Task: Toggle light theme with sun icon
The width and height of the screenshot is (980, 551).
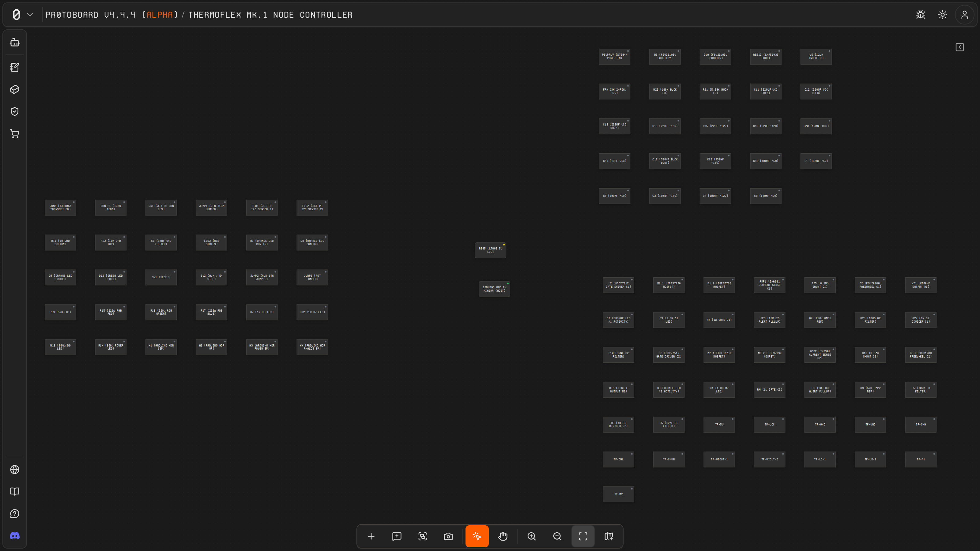Action: (x=942, y=15)
